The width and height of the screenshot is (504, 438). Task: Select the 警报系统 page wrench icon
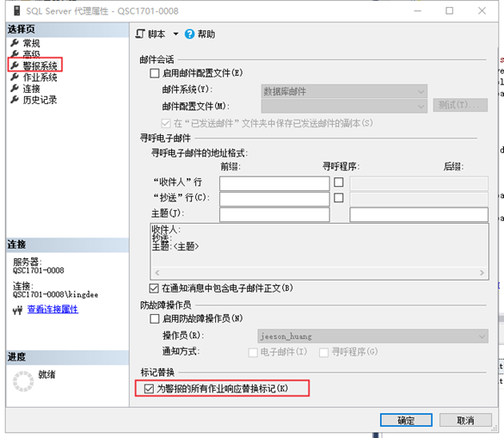[x=15, y=65]
